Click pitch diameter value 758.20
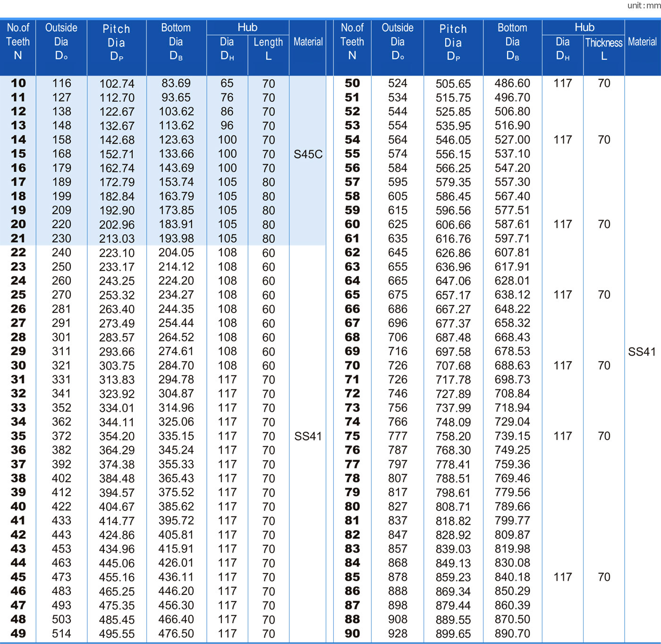 (x=453, y=436)
